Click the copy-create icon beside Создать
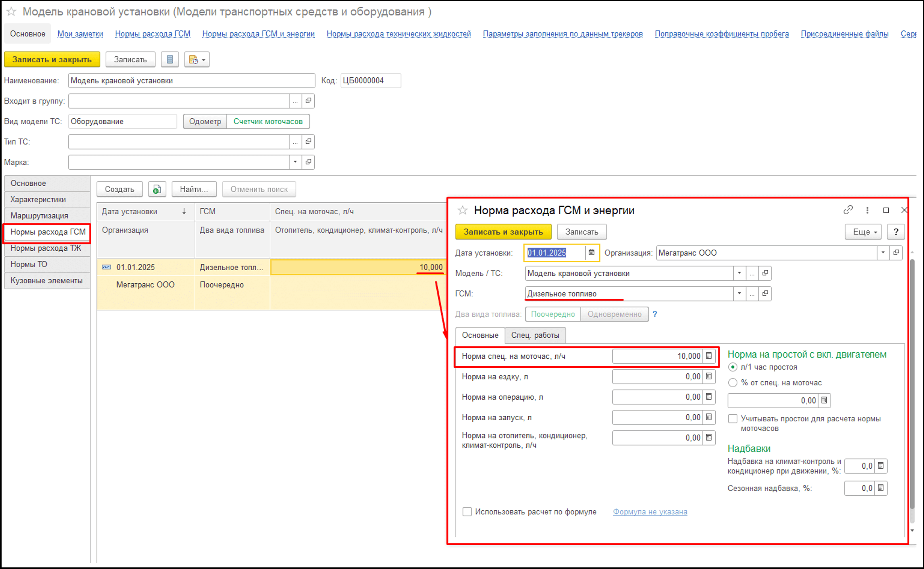This screenshot has height=569, width=924. click(157, 189)
